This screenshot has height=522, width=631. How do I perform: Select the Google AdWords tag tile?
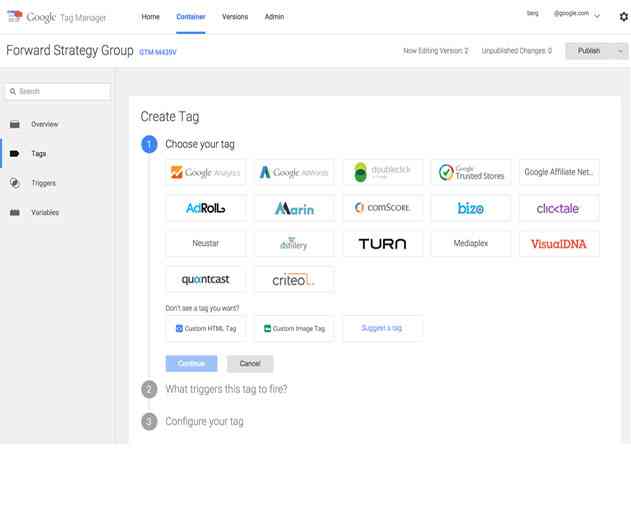click(x=294, y=172)
